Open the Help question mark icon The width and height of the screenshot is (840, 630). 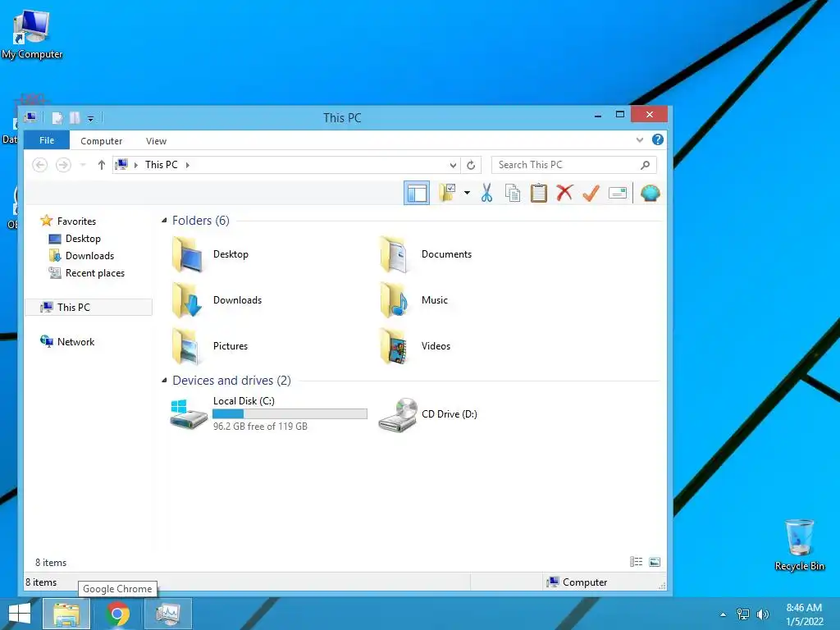point(657,139)
